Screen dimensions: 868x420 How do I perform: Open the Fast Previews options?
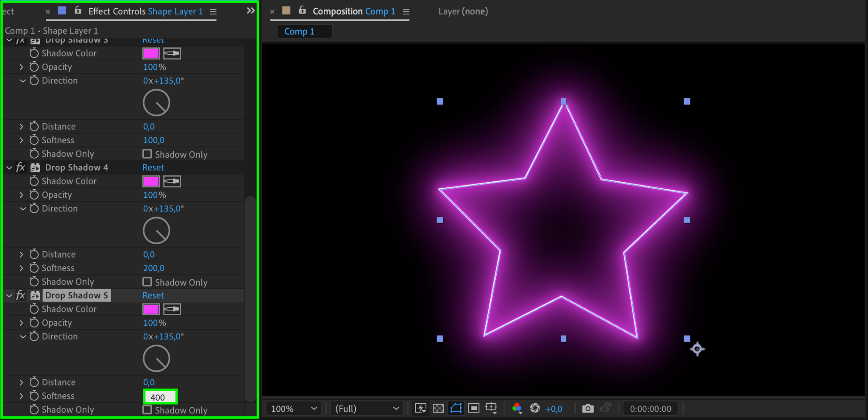(420, 408)
